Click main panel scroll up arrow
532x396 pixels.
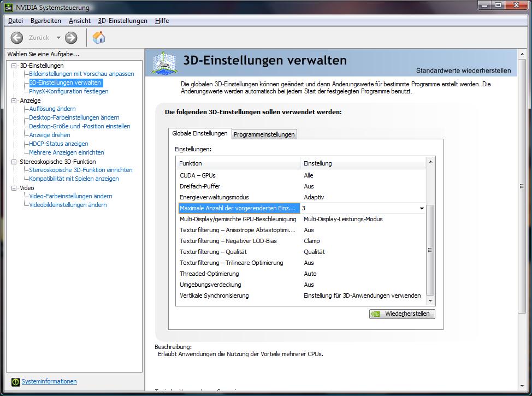522,54
